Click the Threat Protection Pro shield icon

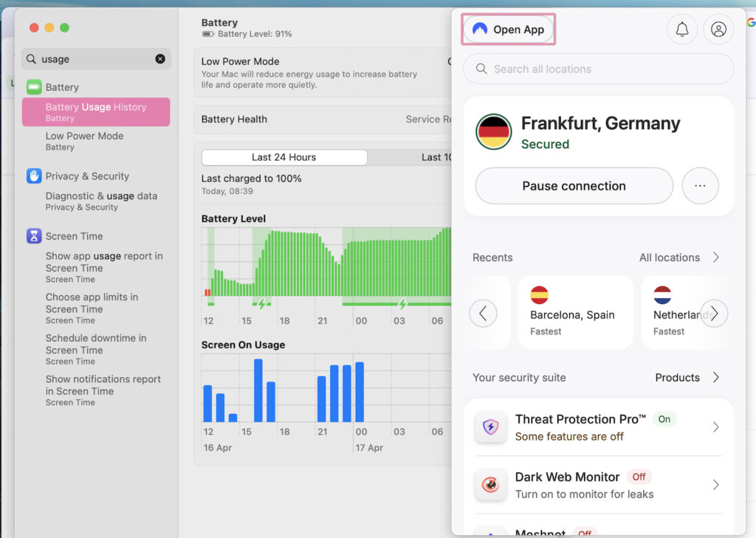pos(490,427)
